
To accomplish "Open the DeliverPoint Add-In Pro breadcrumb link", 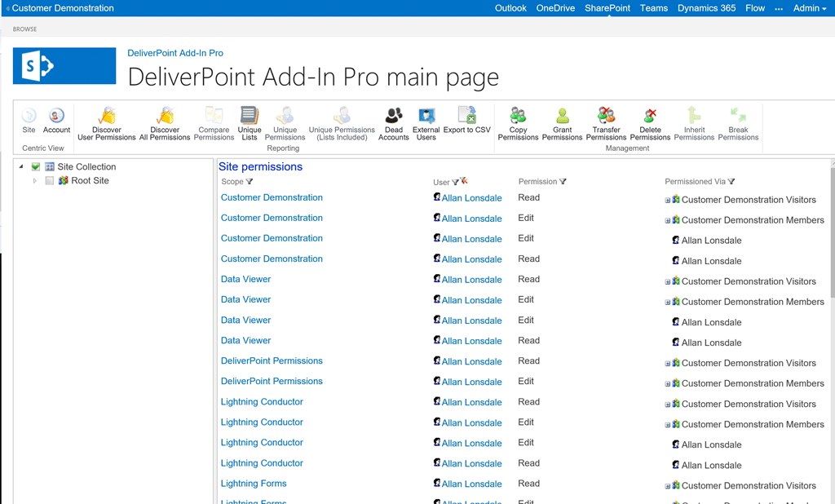I will pyautogui.click(x=175, y=53).
